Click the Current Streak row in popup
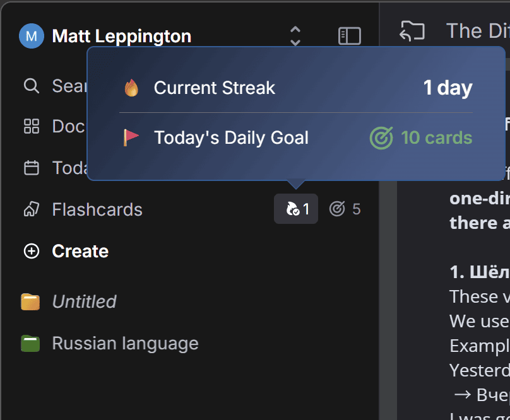Viewport: 510px width, 420px height. click(x=296, y=88)
